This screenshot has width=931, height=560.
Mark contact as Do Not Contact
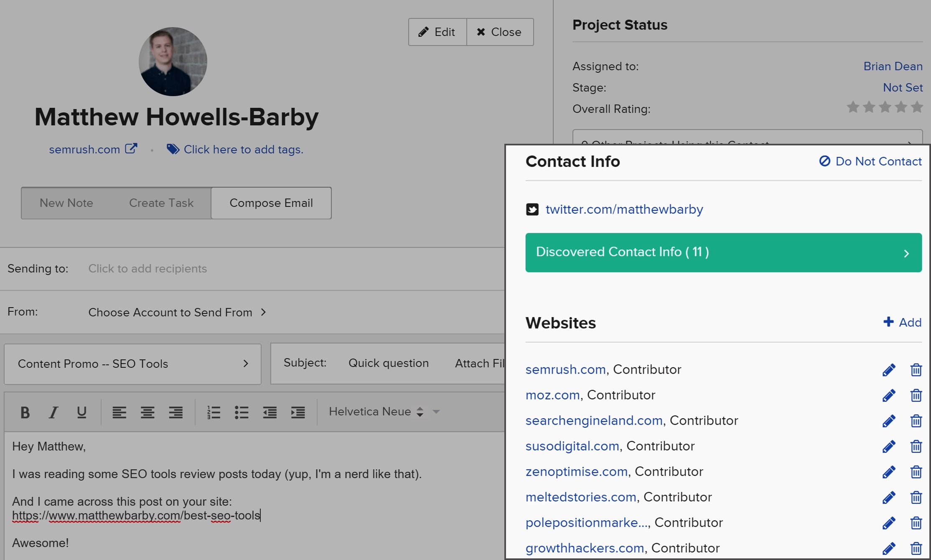870,161
